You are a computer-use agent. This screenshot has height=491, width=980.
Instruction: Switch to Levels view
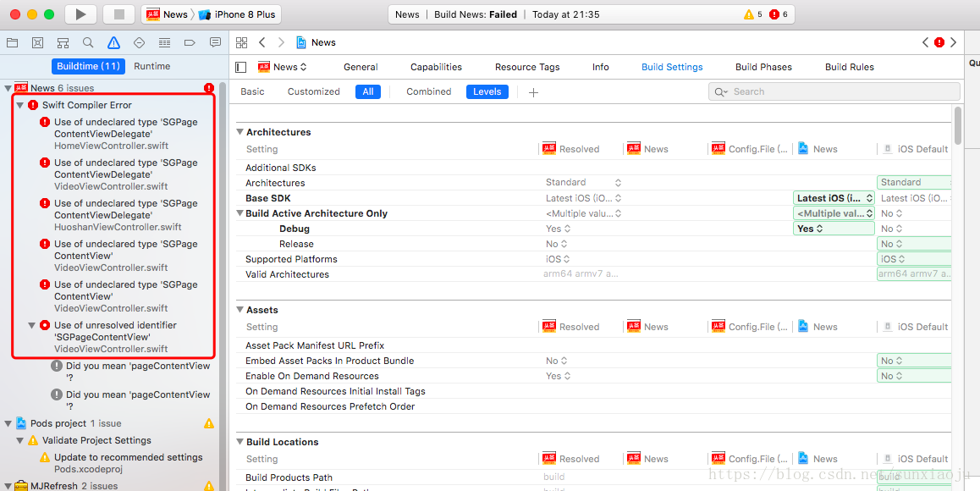point(487,92)
